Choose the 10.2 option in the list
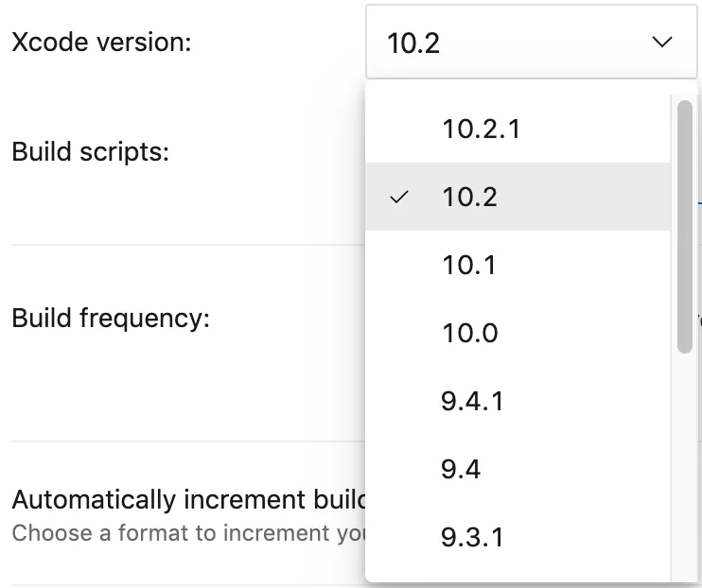The height and width of the screenshot is (588, 702). click(x=469, y=197)
